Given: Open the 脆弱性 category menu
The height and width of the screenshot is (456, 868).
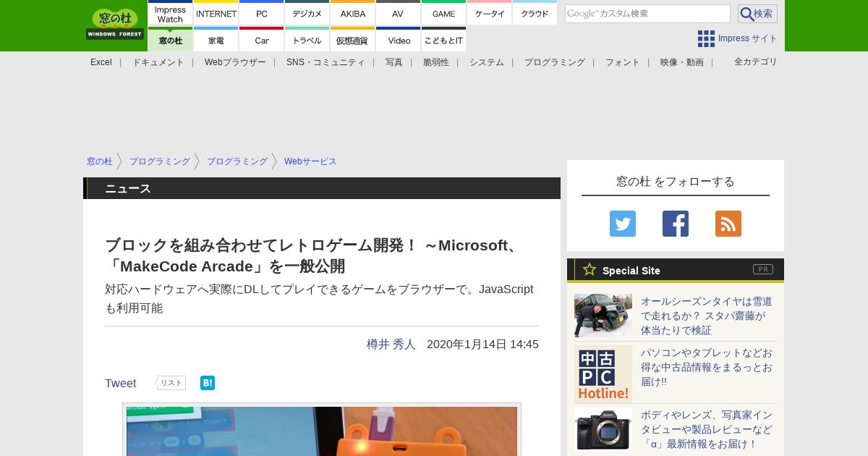Looking at the screenshot, I should click(x=436, y=62).
